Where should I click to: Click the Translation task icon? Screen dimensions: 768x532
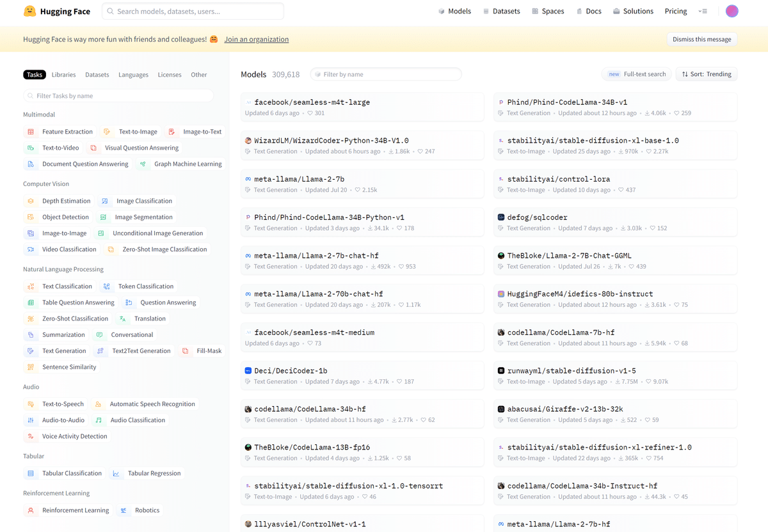pyautogui.click(x=123, y=318)
